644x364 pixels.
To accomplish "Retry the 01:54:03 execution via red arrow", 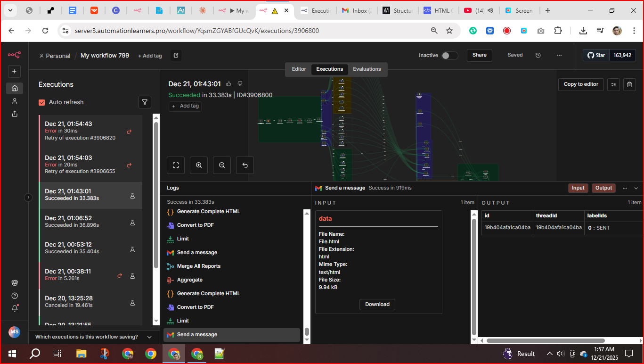I will pyautogui.click(x=129, y=165).
